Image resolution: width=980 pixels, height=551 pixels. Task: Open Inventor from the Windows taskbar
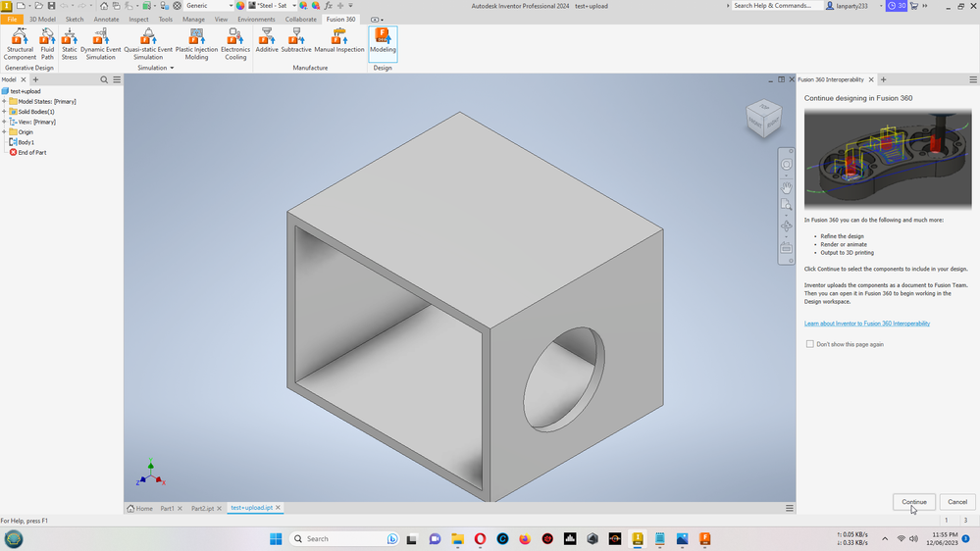tap(638, 538)
